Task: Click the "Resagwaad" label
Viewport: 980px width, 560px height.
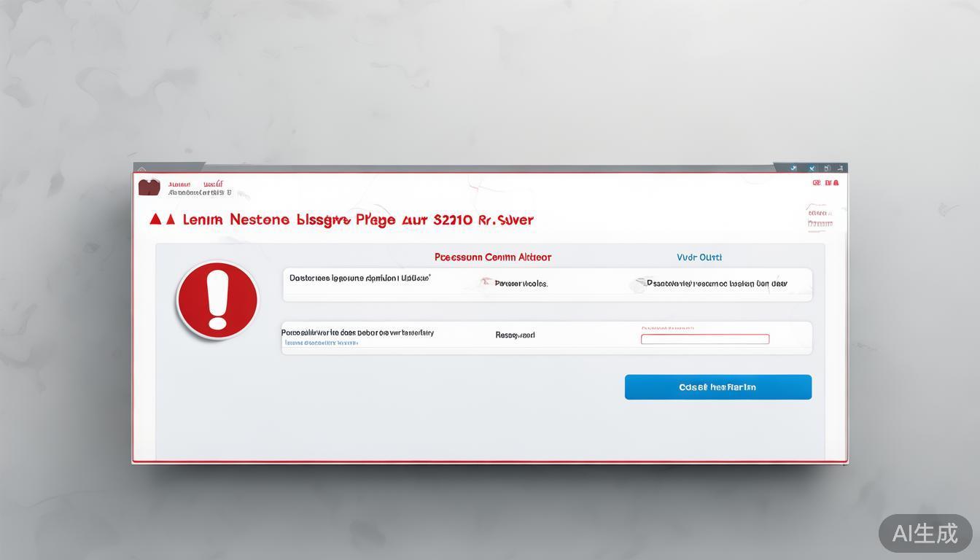Action: pyautogui.click(x=515, y=335)
